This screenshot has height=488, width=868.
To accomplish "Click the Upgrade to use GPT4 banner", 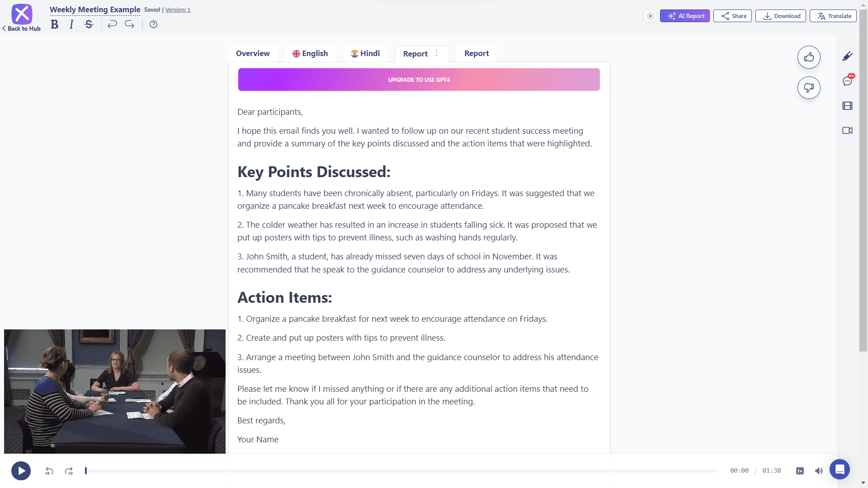I will pyautogui.click(x=419, y=79).
